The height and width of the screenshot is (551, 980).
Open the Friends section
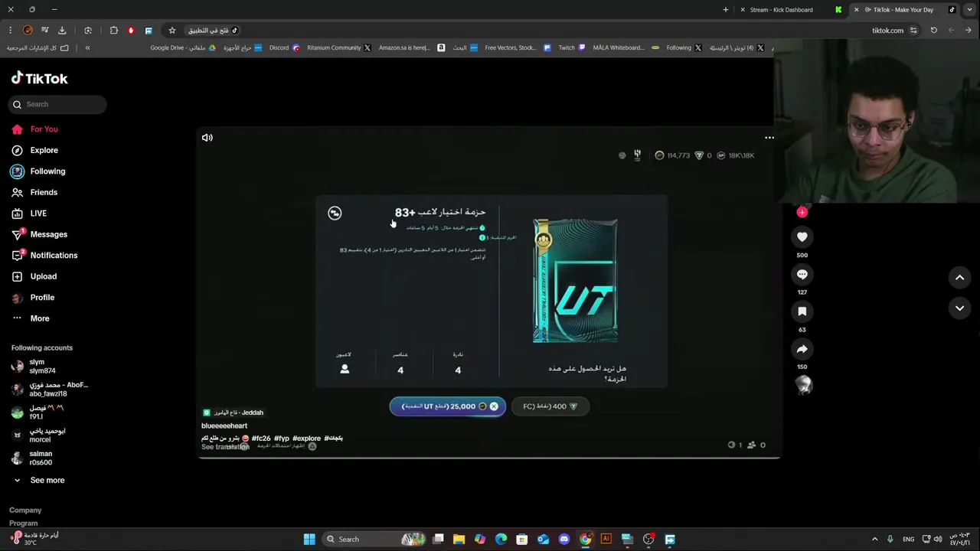click(x=34, y=192)
